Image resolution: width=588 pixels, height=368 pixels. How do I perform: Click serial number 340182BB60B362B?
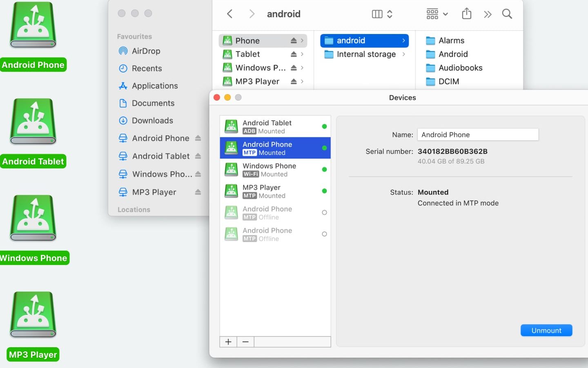pyautogui.click(x=452, y=151)
